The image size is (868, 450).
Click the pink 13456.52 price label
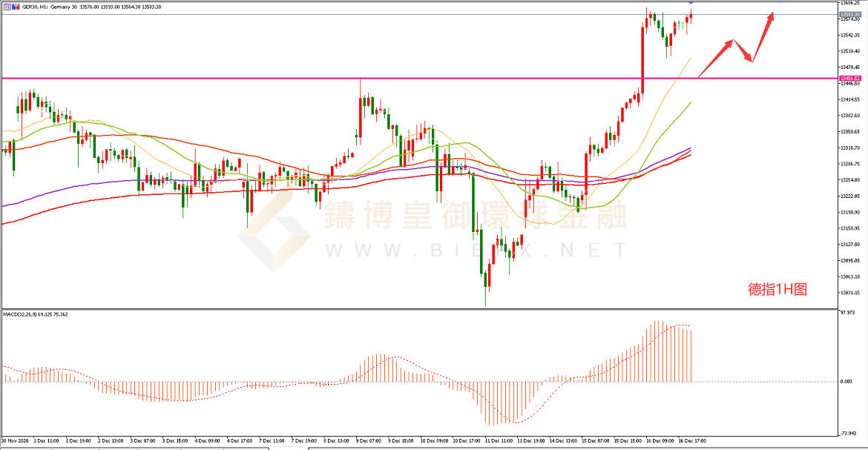pyautogui.click(x=849, y=78)
